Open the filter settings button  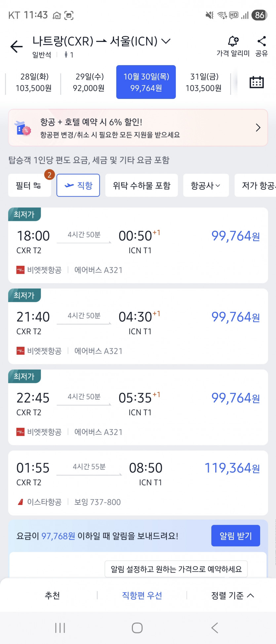(x=29, y=185)
